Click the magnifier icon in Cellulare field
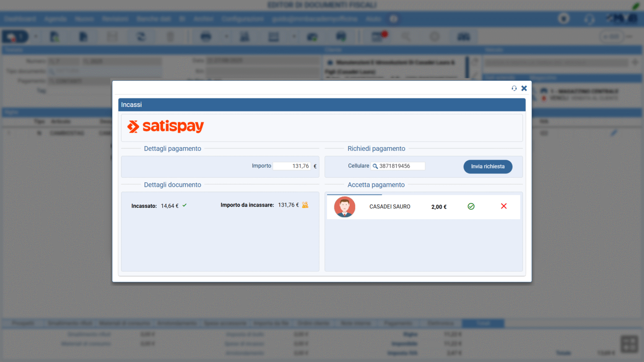Viewport: 644px width, 362px height. (x=375, y=166)
